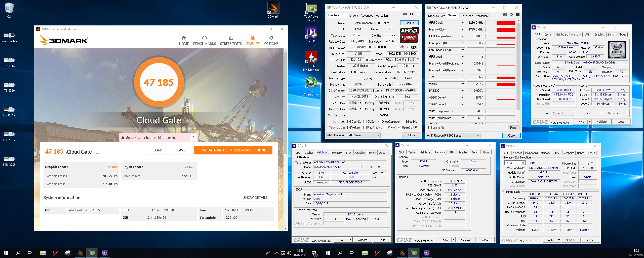The image size is (644, 258).
Task: Toggle CUDA checkbox in GPU-Z
Action: [365, 122]
